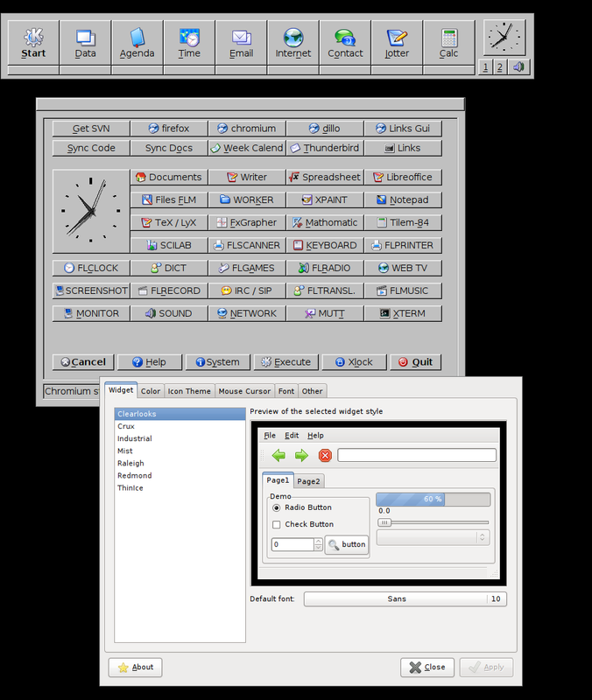Open the Default font Sans selector
The height and width of the screenshot is (700, 592).
point(405,599)
